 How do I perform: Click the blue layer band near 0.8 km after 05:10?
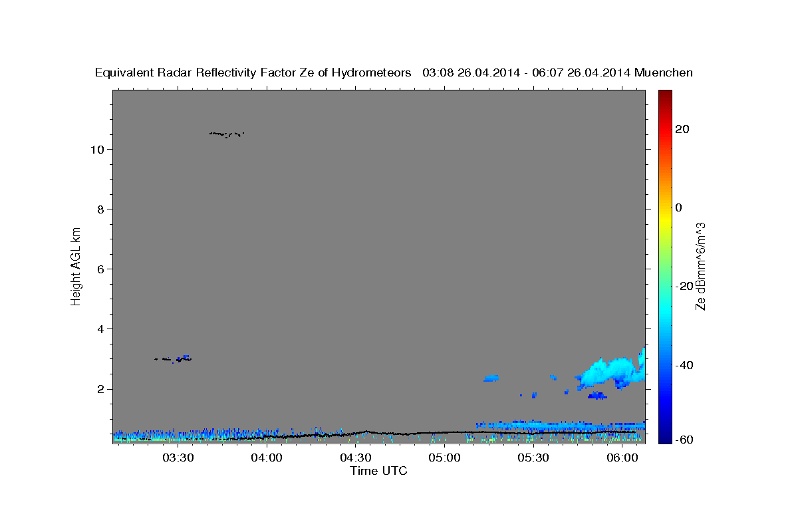[x=560, y=424]
